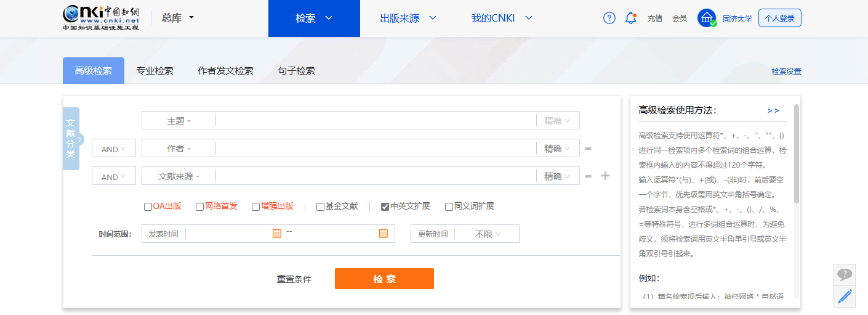868x315 pixels.
Task: Expand the 更新时间 不限 dropdown
Action: click(x=487, y=234)
